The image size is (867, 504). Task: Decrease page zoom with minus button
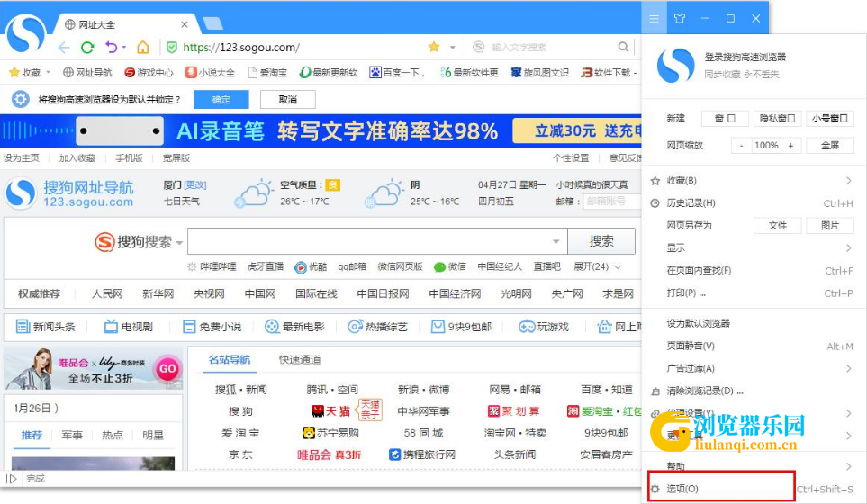click(x=742, y=145)
